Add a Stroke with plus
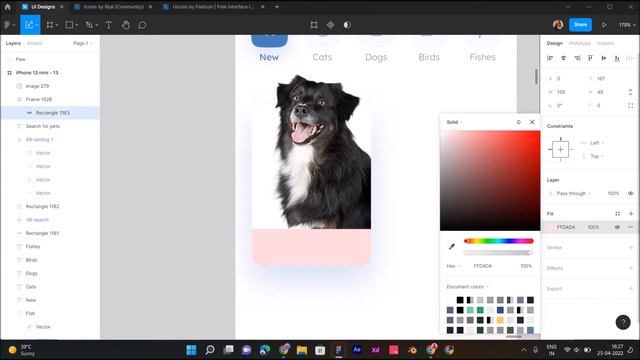This screenshot has height=360, width=640. (631, 247)
